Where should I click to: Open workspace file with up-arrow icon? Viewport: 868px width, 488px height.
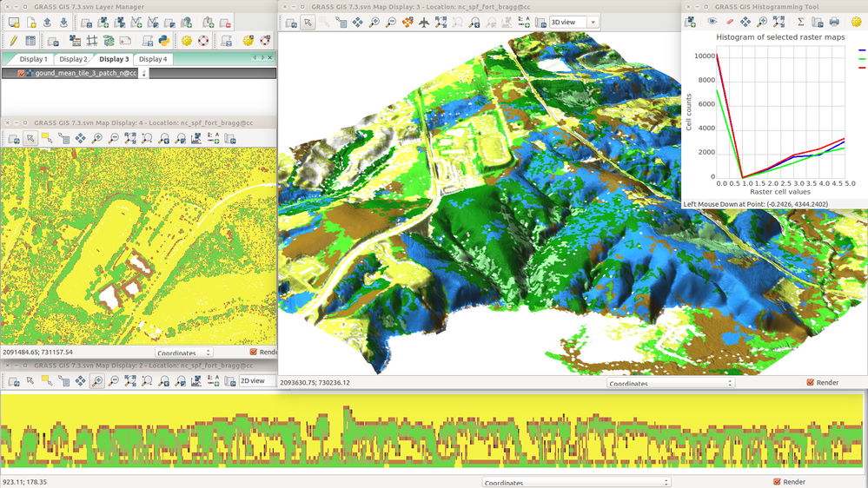point(47,23)
